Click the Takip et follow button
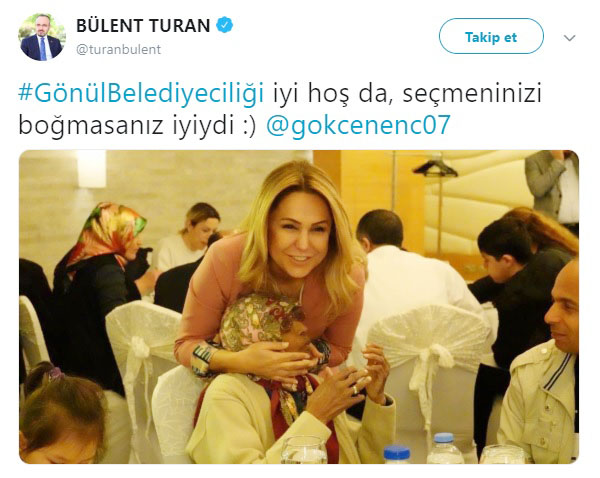Screen dimensions: 600x478 (491, 36)
